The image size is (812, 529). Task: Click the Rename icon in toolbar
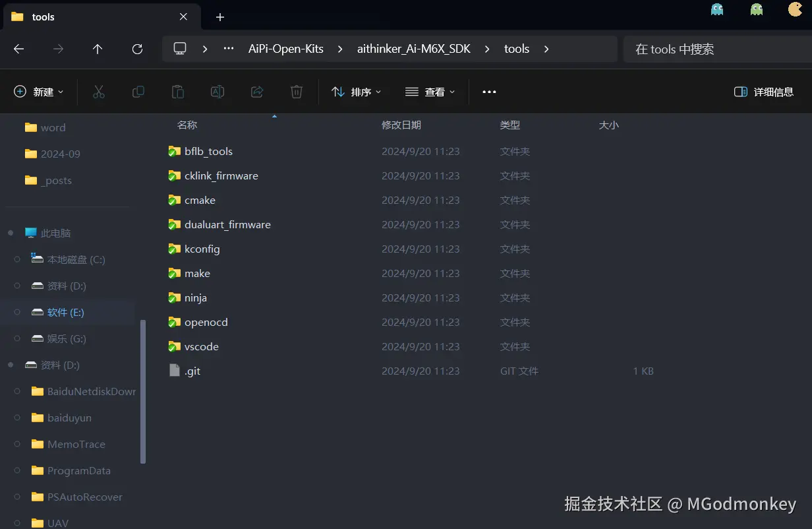[x=217, y=92]
